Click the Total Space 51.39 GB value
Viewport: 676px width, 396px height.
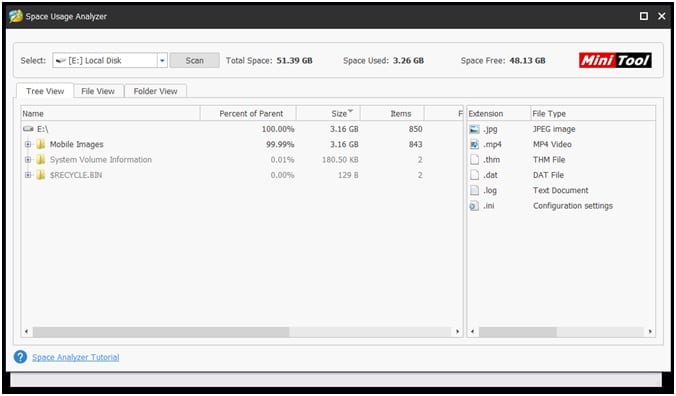(294, 60)
